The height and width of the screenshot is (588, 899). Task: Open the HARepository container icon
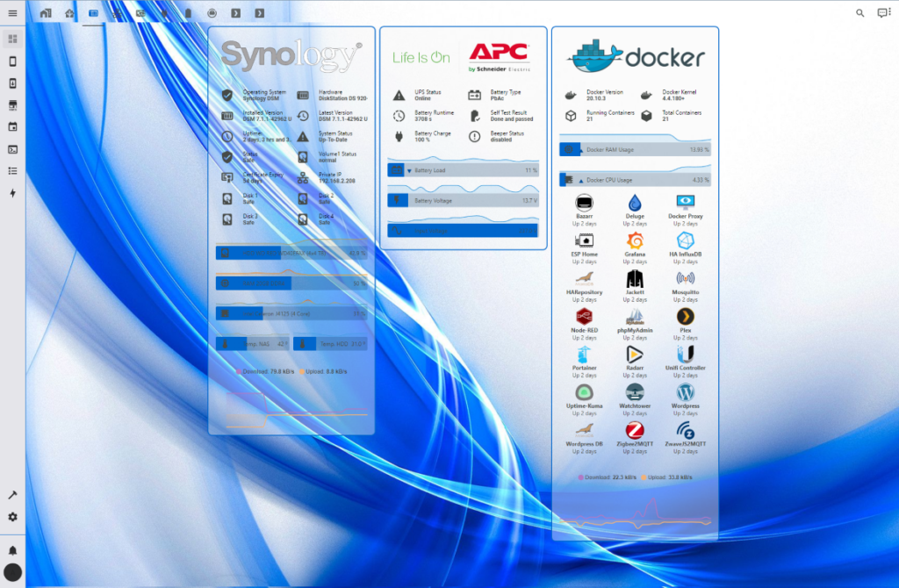[x=584, y=278]
